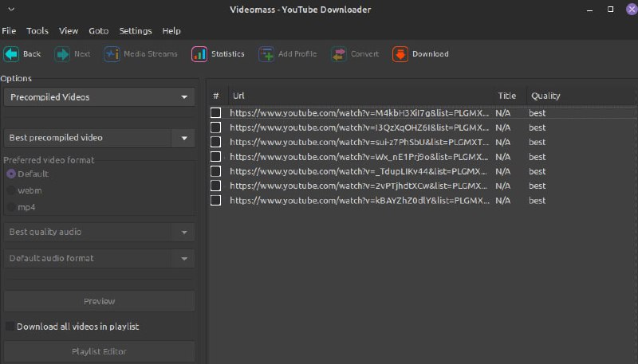Open the Playlist Editor button
Screen dimensions: 638x364
[99, 351]
